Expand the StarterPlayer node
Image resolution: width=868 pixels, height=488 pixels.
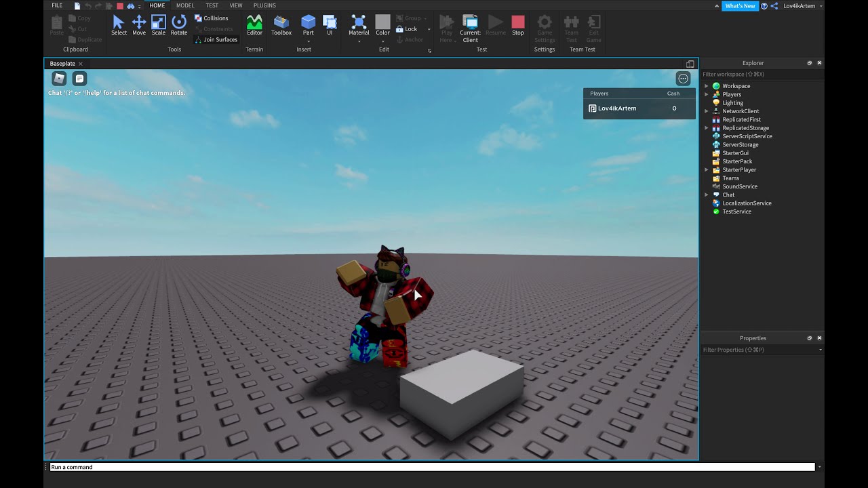pyautogui.click(x=707, y=169)
